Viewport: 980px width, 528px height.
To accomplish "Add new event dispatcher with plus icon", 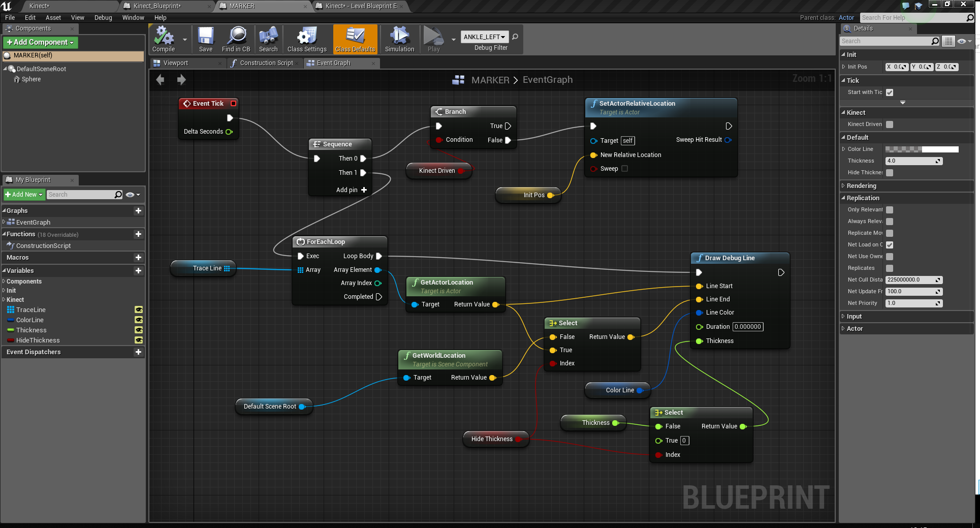I will 138,352.
